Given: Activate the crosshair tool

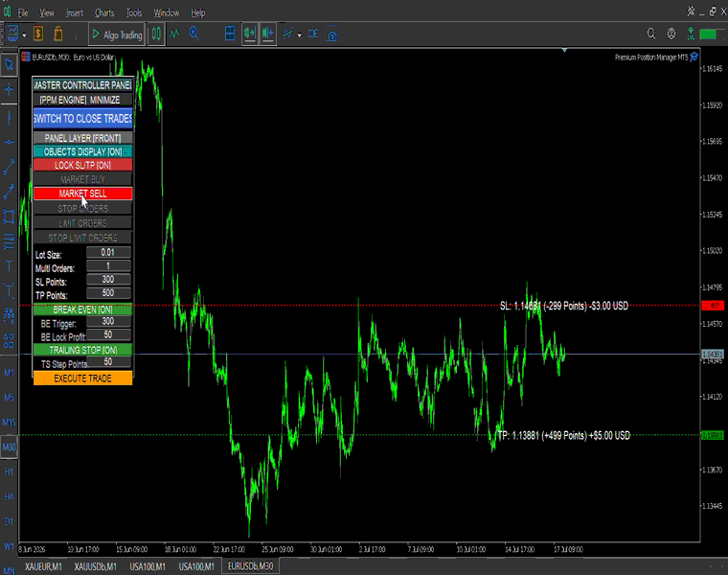Looking at the screenshot, I should click(x=9, y=90).
